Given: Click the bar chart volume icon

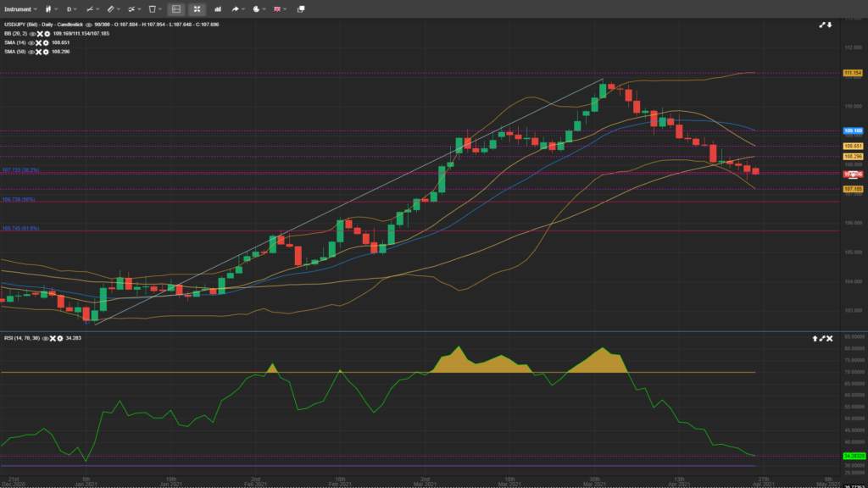Looking at the screenshot, I should coord(218,8).
